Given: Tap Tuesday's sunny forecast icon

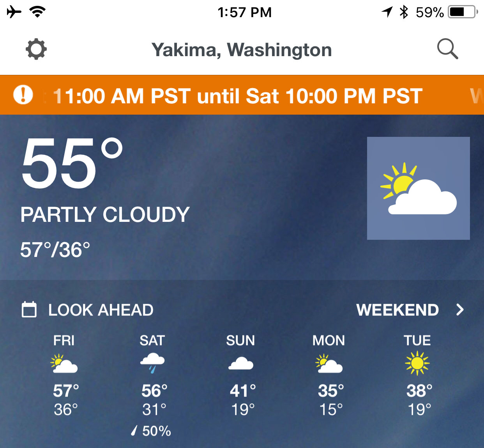Looking at the screenshot, I should point(417,363).
